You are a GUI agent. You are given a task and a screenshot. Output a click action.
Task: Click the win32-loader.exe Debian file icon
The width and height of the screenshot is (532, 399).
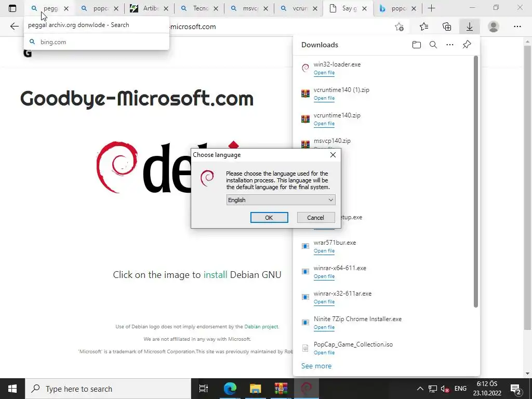tap(305, 68)
